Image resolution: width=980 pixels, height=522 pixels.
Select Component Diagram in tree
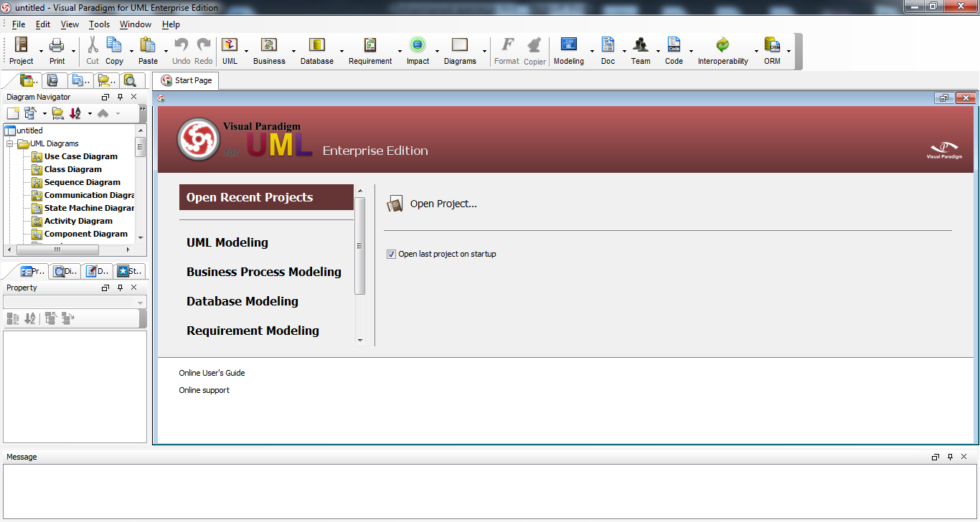pos(86,234)
